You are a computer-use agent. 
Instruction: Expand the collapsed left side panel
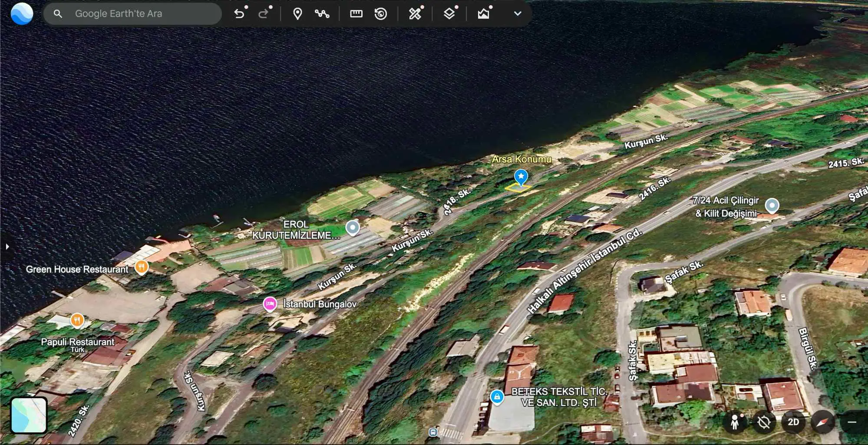click(x=7, y=247)
